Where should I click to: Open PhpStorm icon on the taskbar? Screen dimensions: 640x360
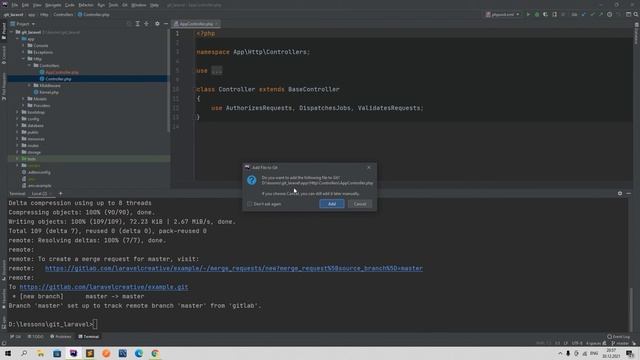[x=73, y=353]
